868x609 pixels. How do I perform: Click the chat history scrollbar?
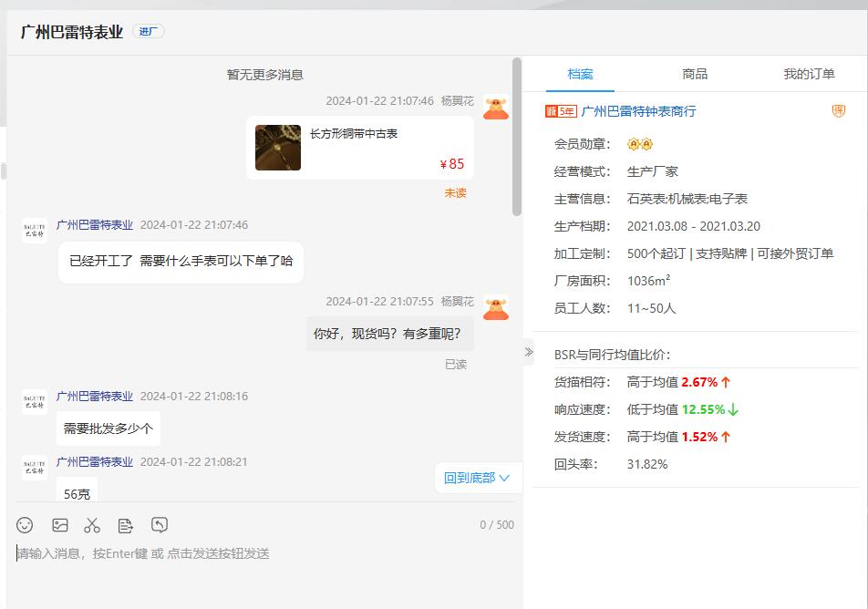(x=517, y=137)
